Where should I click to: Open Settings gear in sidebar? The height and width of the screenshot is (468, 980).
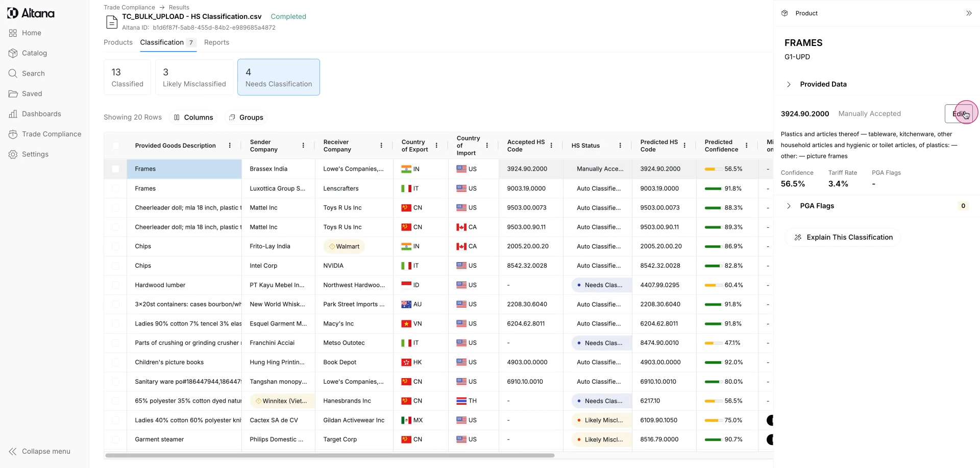[13, 154]
